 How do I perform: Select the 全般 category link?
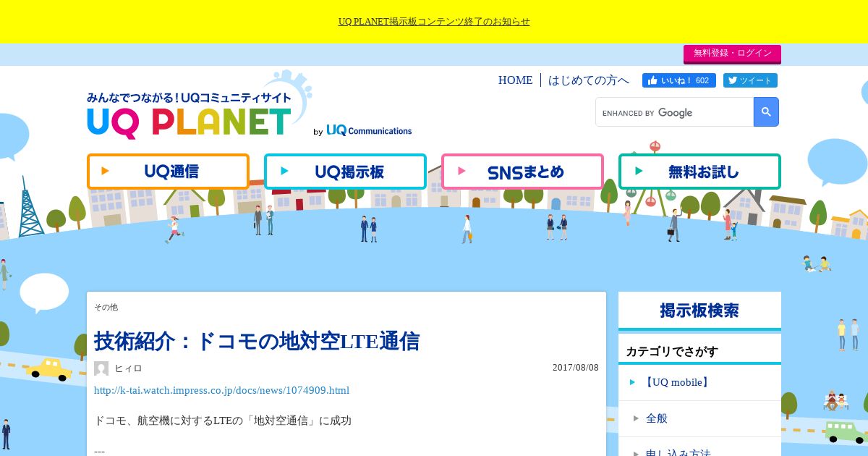click(x=699, y=418)
